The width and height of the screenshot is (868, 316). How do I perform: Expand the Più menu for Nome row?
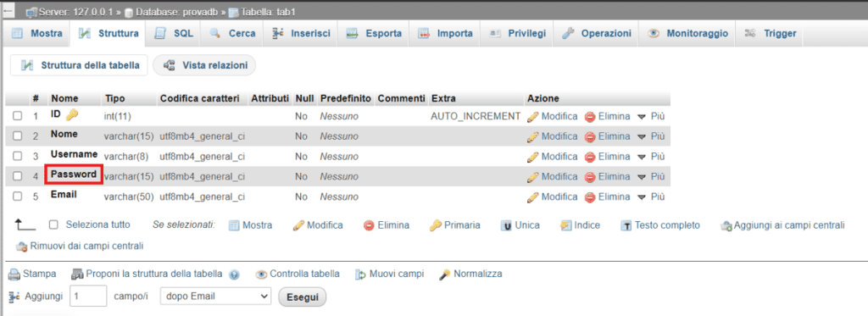[650, 136]
